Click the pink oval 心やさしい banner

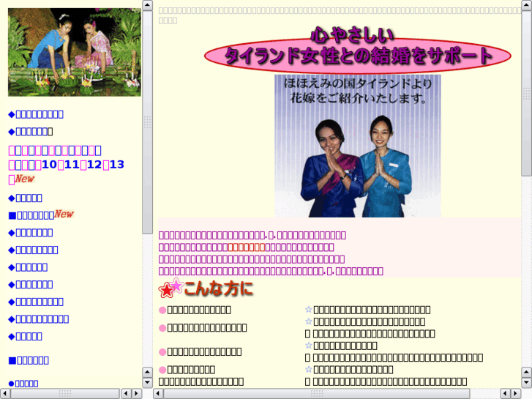pos(357,50)
